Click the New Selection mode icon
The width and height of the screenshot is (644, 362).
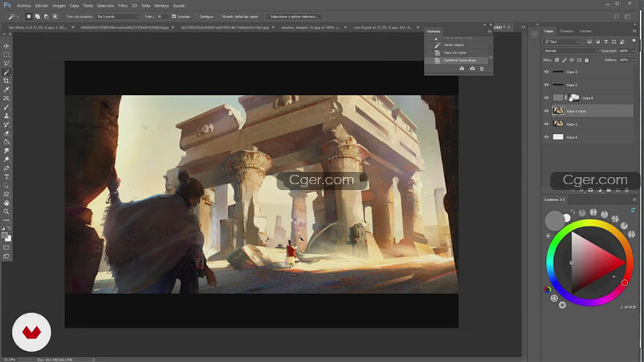29,16
